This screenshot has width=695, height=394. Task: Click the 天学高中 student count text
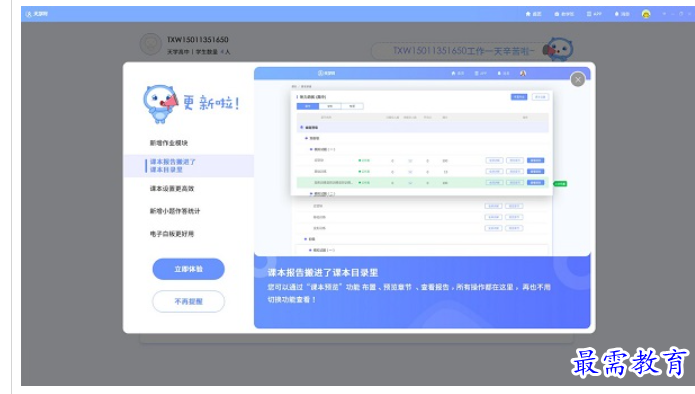coord(199,52)
